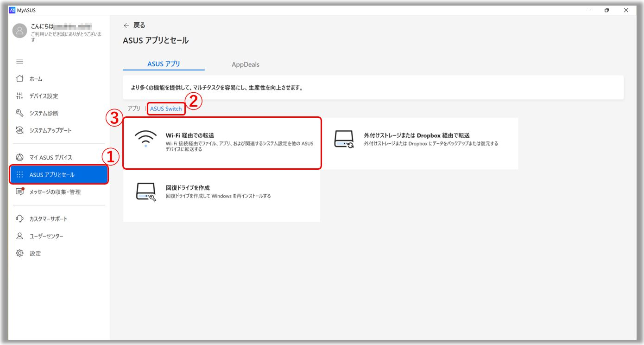The height and width of the screenshot is (345, 644).
Task: Click the メッセージの収集・管理 message icon
Action: (x=19, y=192)
